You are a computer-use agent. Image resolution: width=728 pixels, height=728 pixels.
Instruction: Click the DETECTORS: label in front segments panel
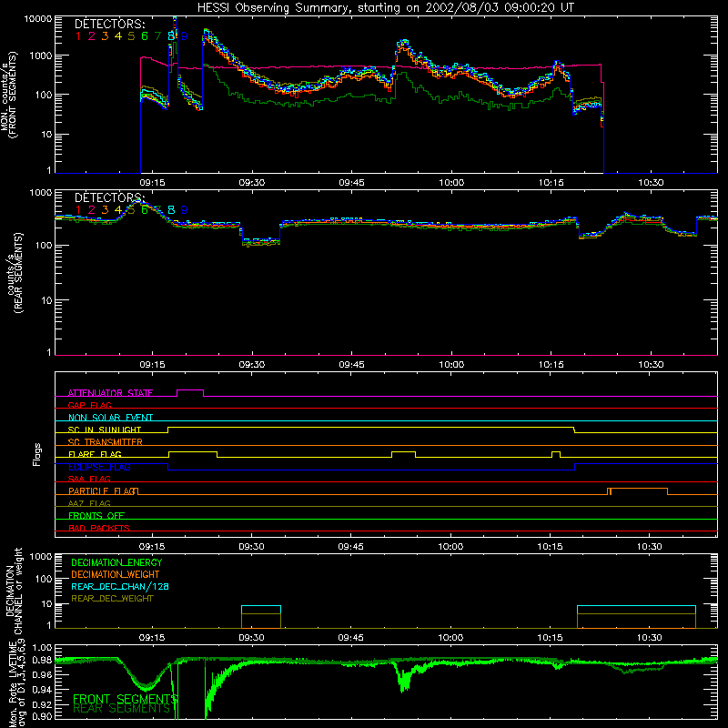109,24
